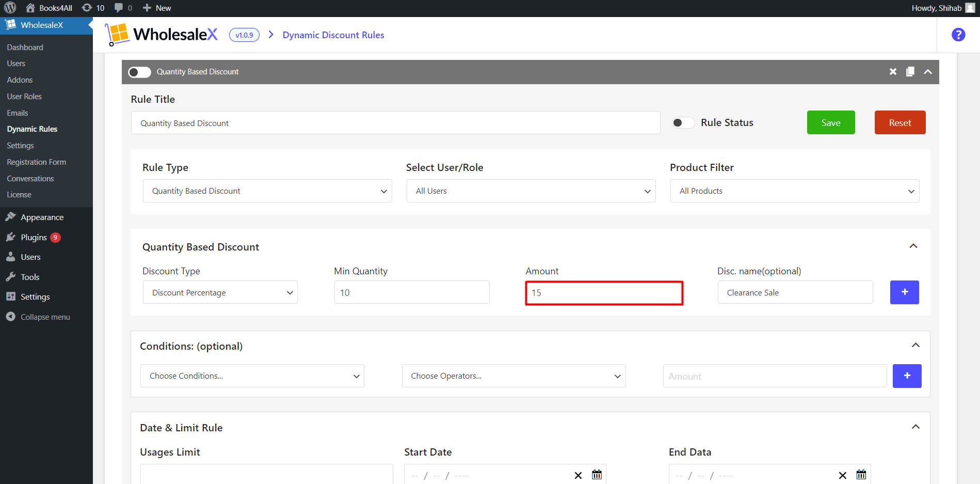Delete rule with the X icon in header
The height and width of the screenshot is (484, 980).
click(893, 72)
